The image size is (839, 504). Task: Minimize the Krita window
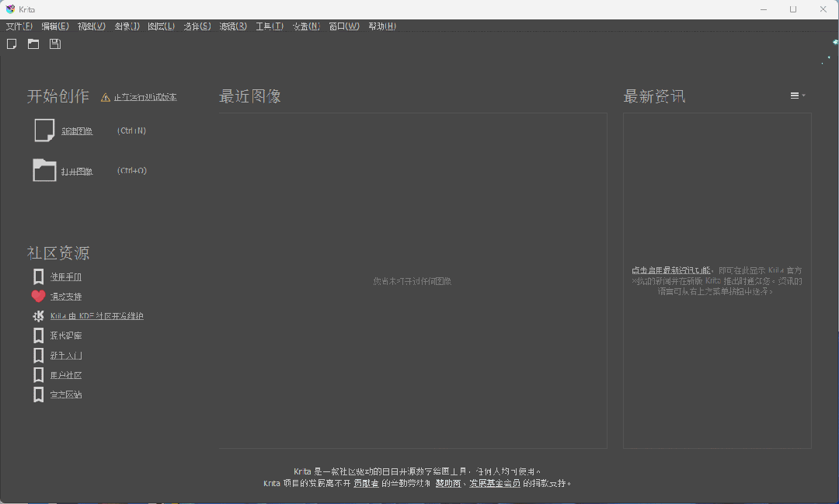(x=764, y=9)
